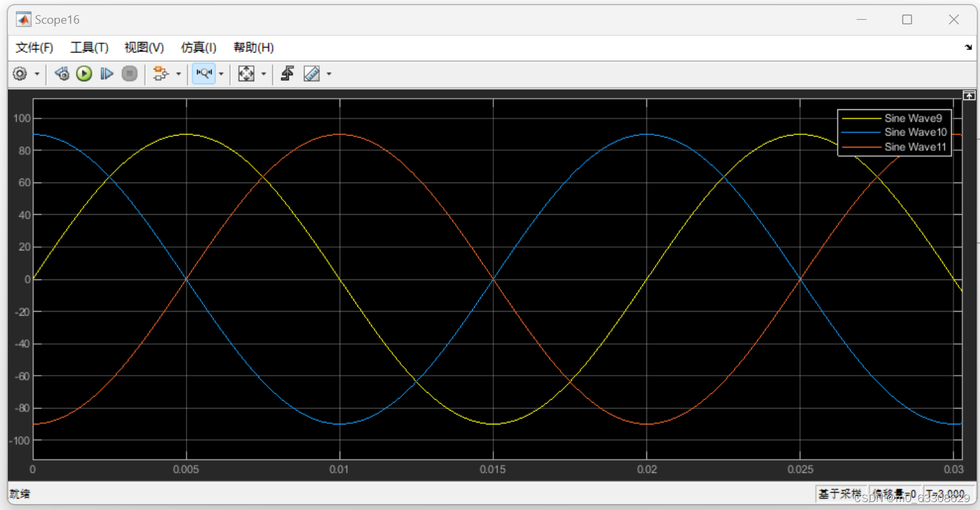Click the x-axis tick label 0.025
This screenshot has width=980, height=510.
click(x=800, y=470)
